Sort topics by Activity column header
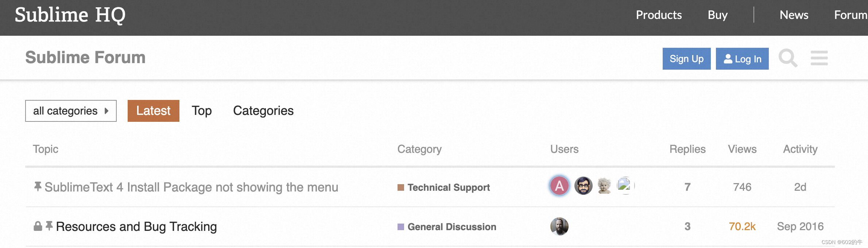Image resolution: width=868 pixels, height=248 pixels. click(x=800, y=149)
